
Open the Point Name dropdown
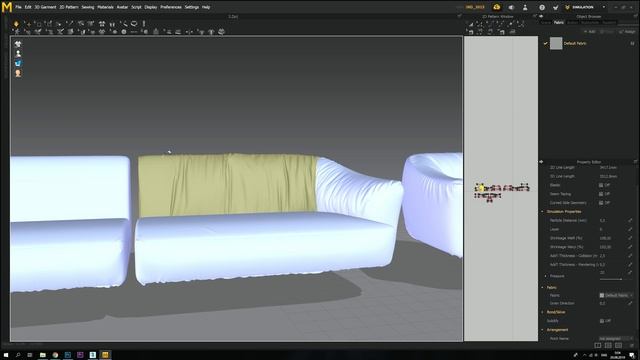tap(616, 339)
